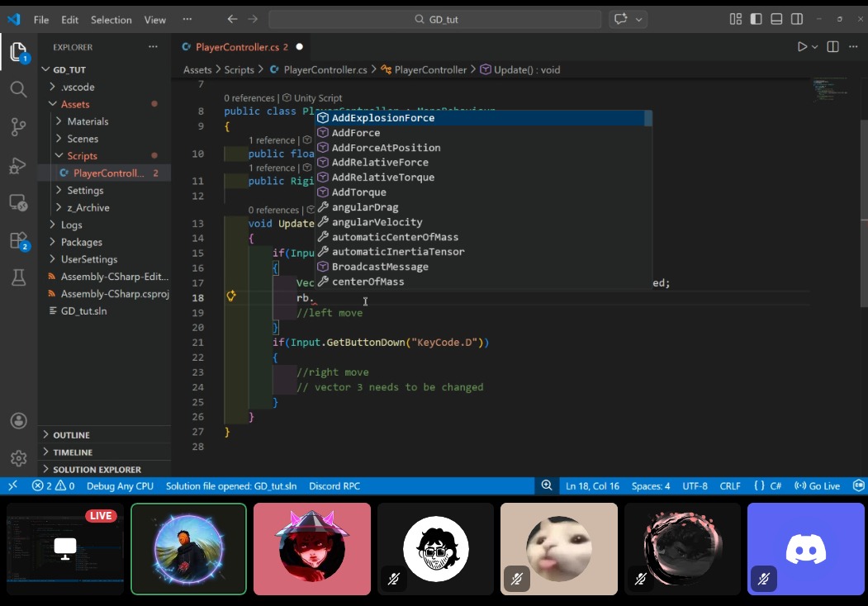Expand the .vscode folder
Image resolution: width=868 pixels, height=606 pixels.
point(53,87)
